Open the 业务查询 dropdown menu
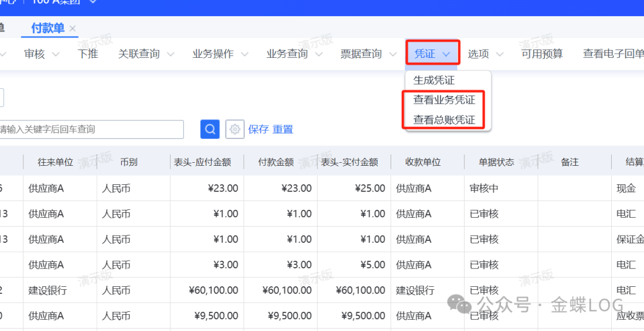 [x=294, y=54]
